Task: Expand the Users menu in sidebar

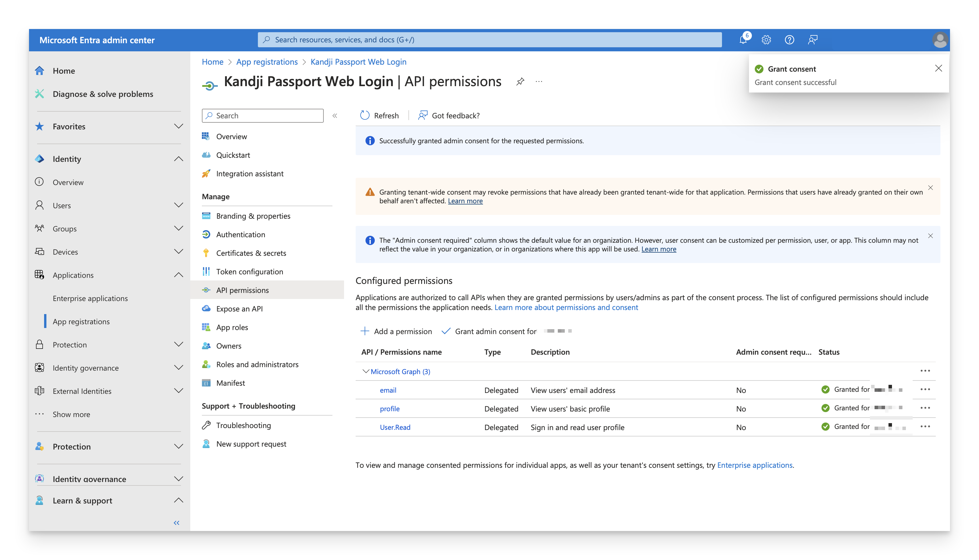Action: pos(178,205)
